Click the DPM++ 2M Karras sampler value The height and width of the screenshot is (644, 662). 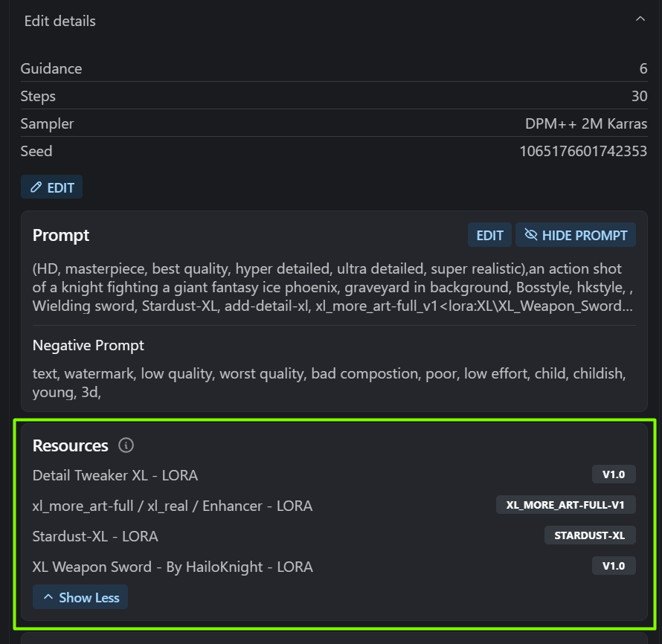(x=586, y=123)
